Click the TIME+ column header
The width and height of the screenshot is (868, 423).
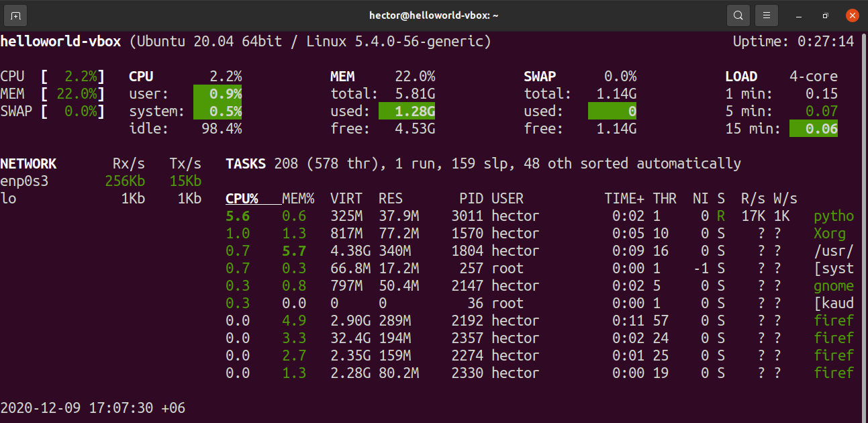(624, 199)
